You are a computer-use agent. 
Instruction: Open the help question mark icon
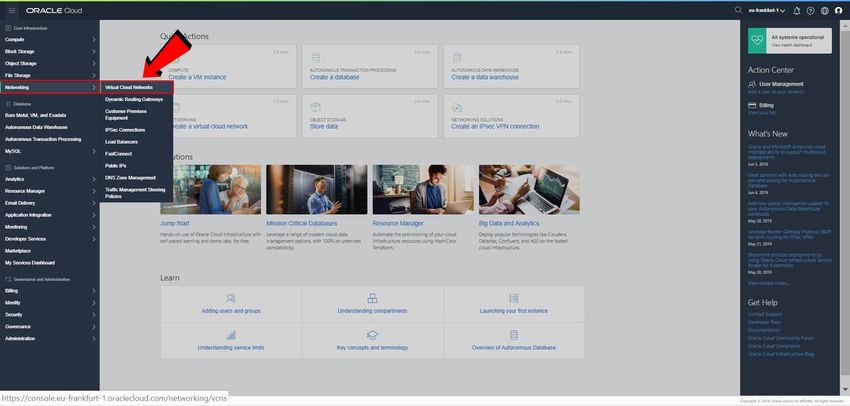tap(810, 11)
